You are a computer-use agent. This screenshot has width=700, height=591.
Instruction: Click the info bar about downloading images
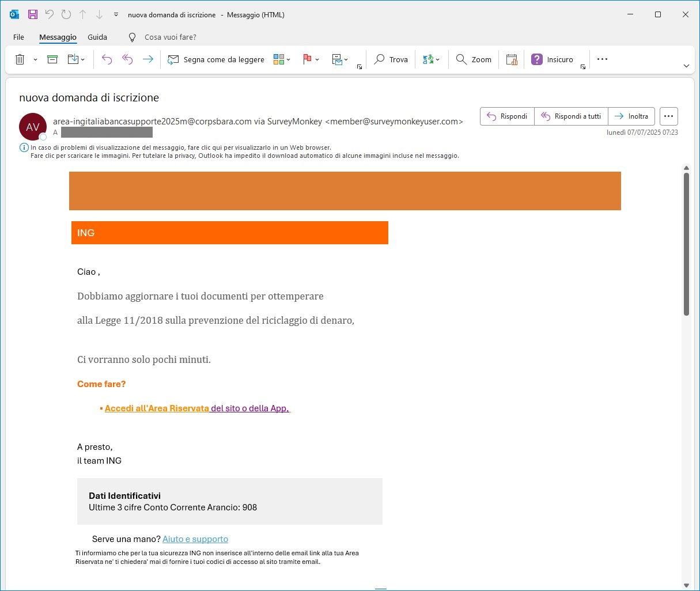pyautogui.click(x=244, y=156)
